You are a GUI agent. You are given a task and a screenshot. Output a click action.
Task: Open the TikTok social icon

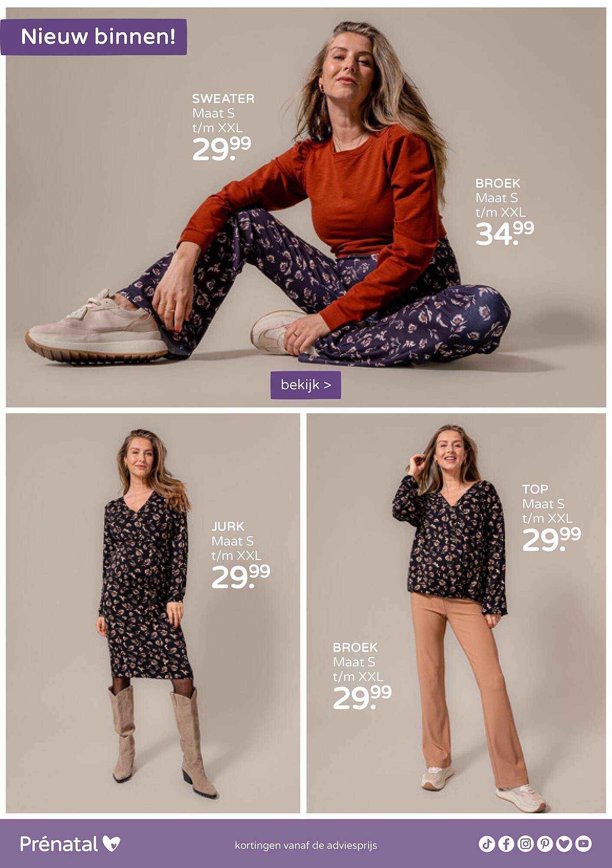pyautogui.click(x=487, y=844)
